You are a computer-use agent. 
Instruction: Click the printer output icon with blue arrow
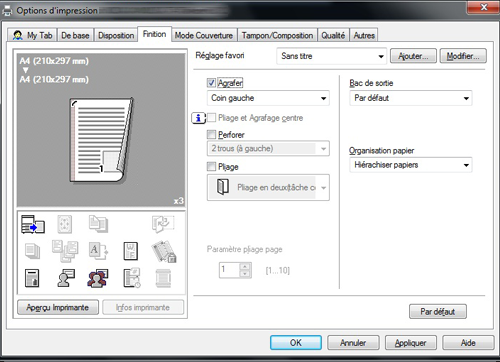(33, 224)
